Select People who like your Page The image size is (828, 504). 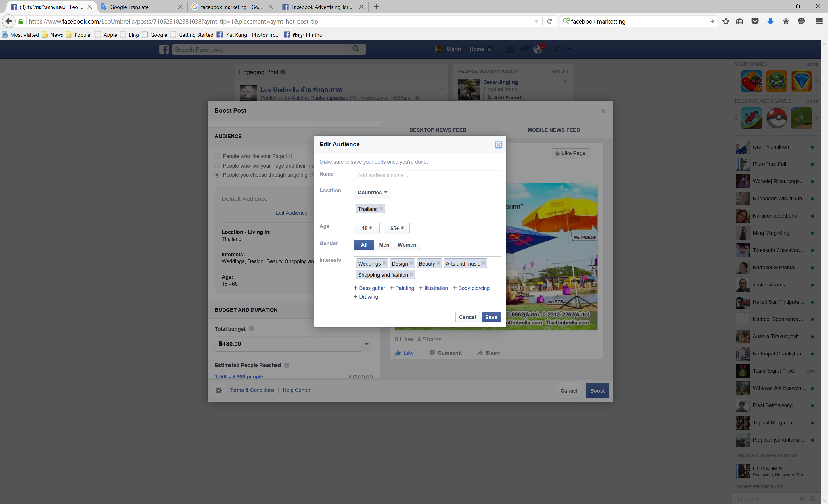(x=217, y=156)
